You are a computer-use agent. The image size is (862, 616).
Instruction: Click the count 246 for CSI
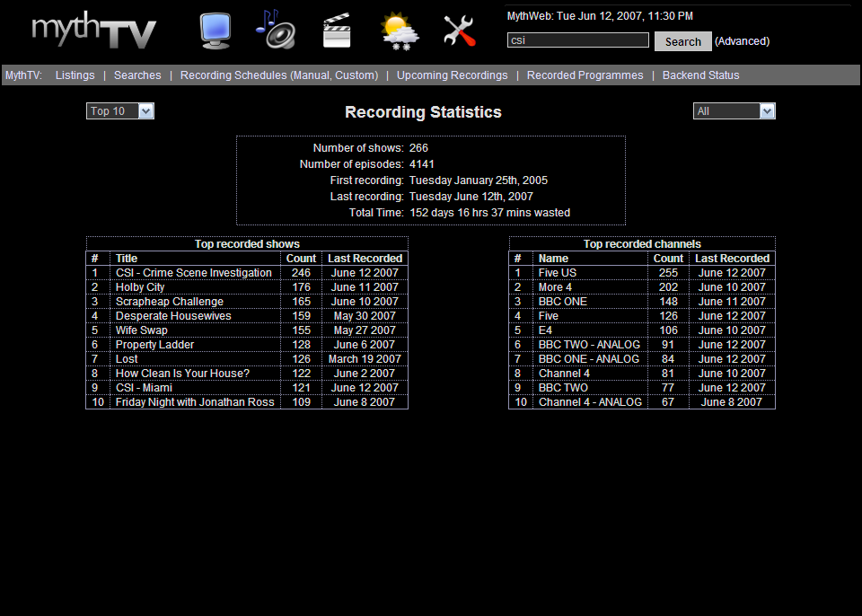tap(302, 273)
